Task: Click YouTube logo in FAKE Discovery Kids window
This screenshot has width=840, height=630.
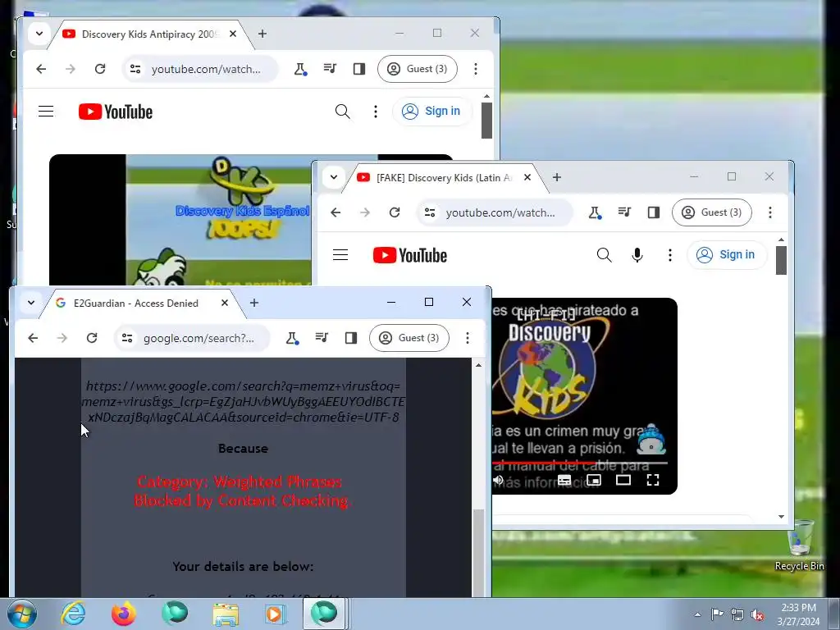Action: 410,255
